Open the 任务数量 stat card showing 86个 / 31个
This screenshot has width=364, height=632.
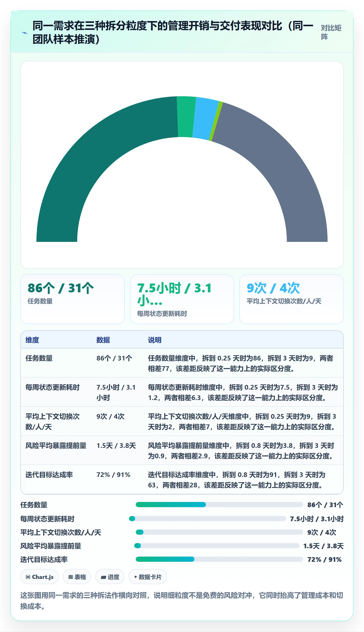(x=73, y=299)
